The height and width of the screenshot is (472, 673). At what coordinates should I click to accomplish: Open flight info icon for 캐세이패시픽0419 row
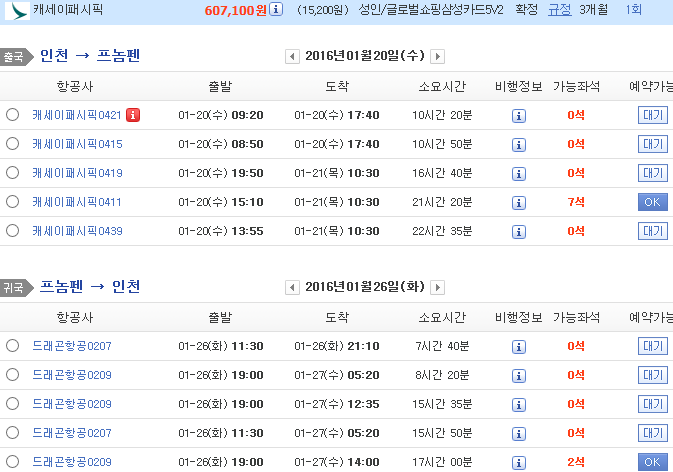pos(519,174)
